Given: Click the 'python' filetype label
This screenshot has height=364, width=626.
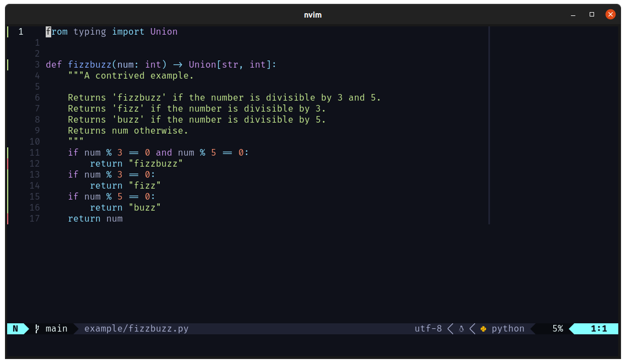Looking at the screenshot, I should [508, 329].
